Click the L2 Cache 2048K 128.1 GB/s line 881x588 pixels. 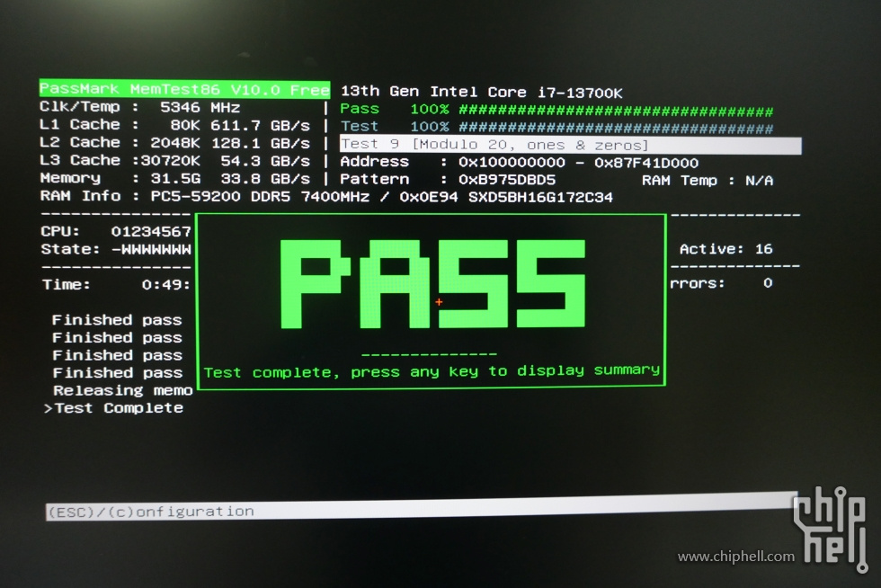(x=174, y=143)
